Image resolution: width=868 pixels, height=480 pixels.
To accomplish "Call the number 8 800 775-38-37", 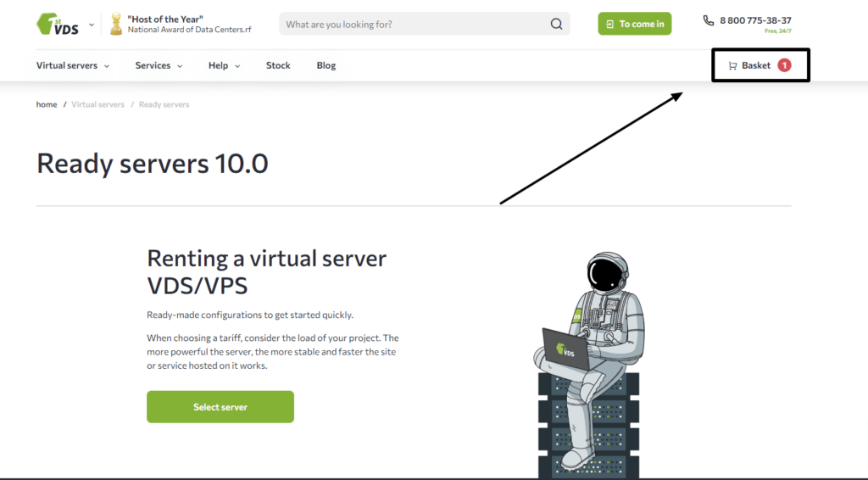I will tap(755, 20).
